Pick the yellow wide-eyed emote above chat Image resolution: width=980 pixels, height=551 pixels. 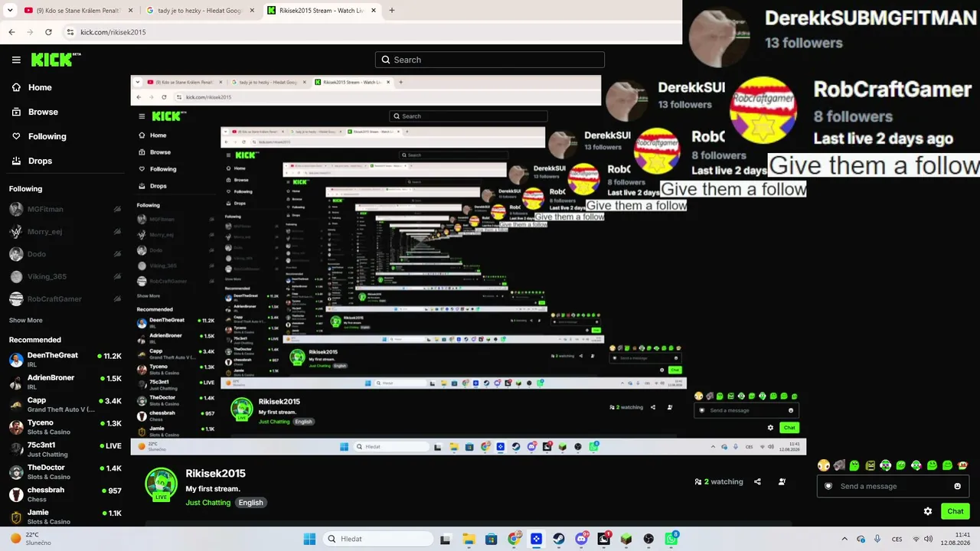(x=823, y=465)
